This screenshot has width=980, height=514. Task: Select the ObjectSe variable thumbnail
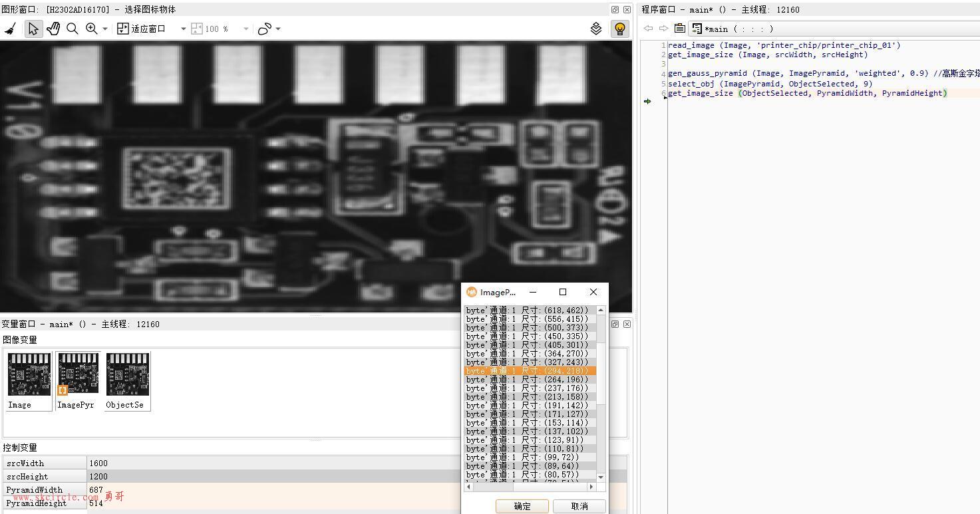(x=128, y=381)
